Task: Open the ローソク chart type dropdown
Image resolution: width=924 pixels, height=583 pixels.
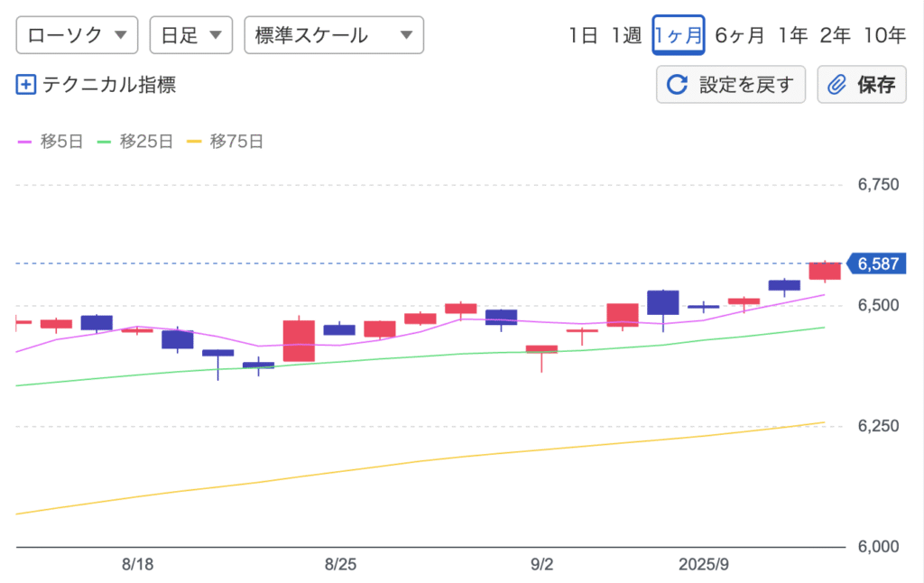Action: (77, 35)
